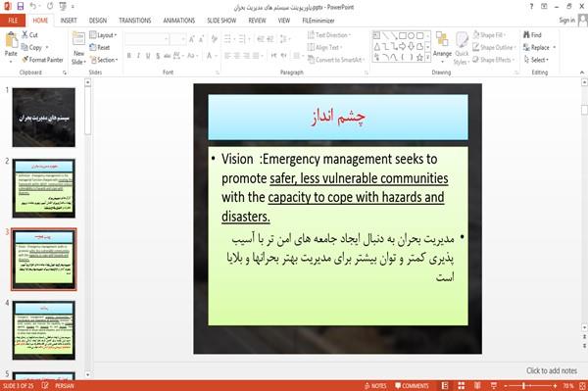Toggle center text alignment
The height and width of the screenshot is (391, 588).
pyautogui.click(x=237, y=56)
